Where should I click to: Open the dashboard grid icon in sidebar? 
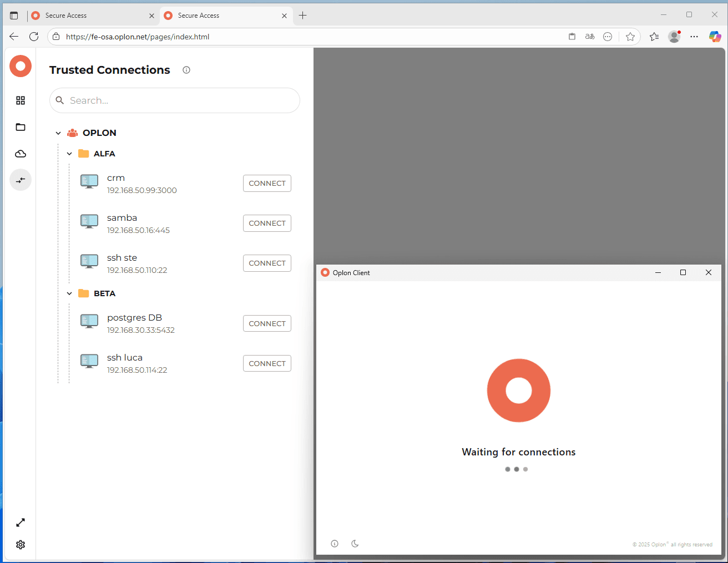(21, 100)
